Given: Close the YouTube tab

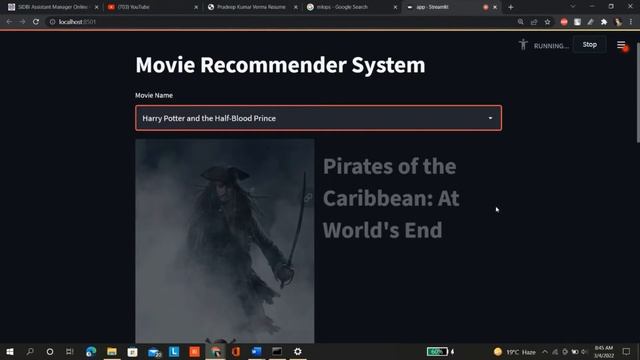Looking at the screenshot, I should [196, 7].
